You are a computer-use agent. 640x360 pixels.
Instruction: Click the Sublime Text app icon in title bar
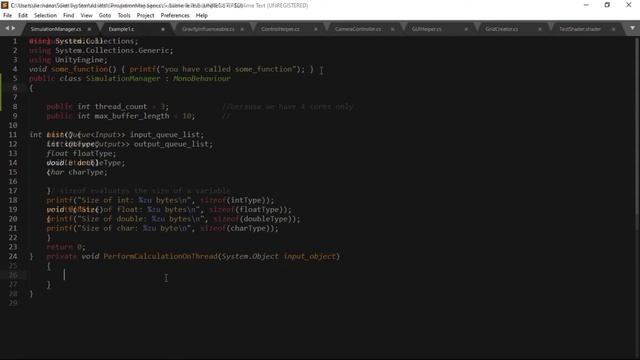click(5, 5)
